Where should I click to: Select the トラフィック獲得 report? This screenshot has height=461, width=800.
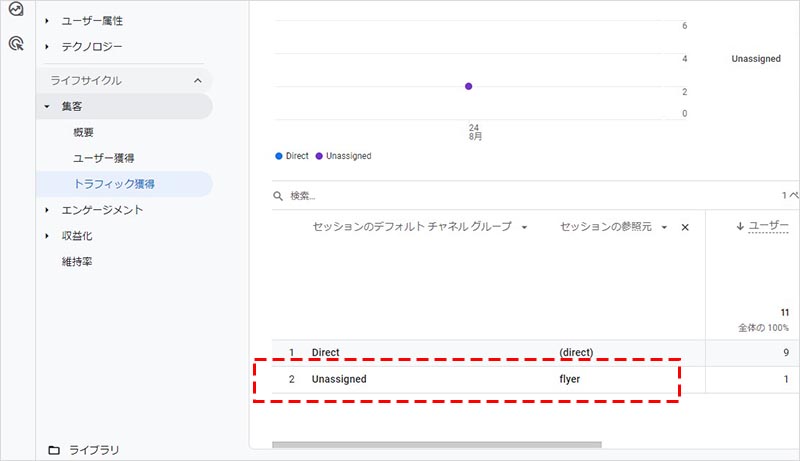114,184
